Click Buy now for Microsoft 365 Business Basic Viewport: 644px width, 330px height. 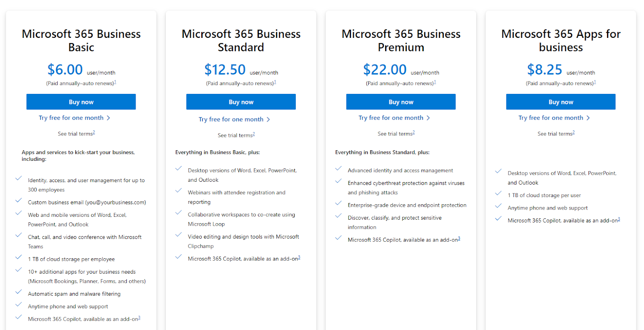[81, 102]
